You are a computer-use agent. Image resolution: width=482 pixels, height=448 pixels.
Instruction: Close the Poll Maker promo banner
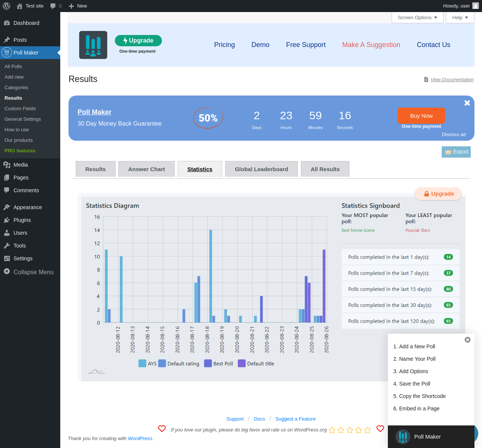[467, 103]
